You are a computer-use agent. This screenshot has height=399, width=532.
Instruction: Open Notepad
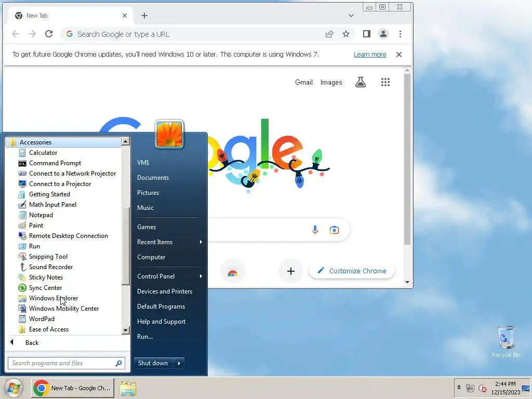[x=41, y=215]
